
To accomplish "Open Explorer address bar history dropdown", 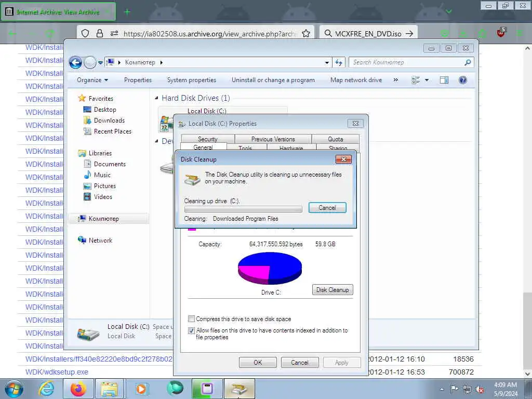I will click(327, 63).
